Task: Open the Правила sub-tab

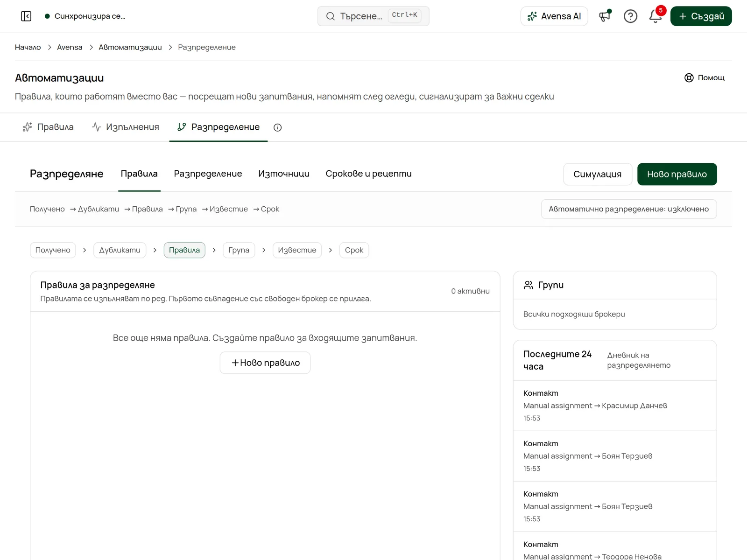Action: coord(139,174)
